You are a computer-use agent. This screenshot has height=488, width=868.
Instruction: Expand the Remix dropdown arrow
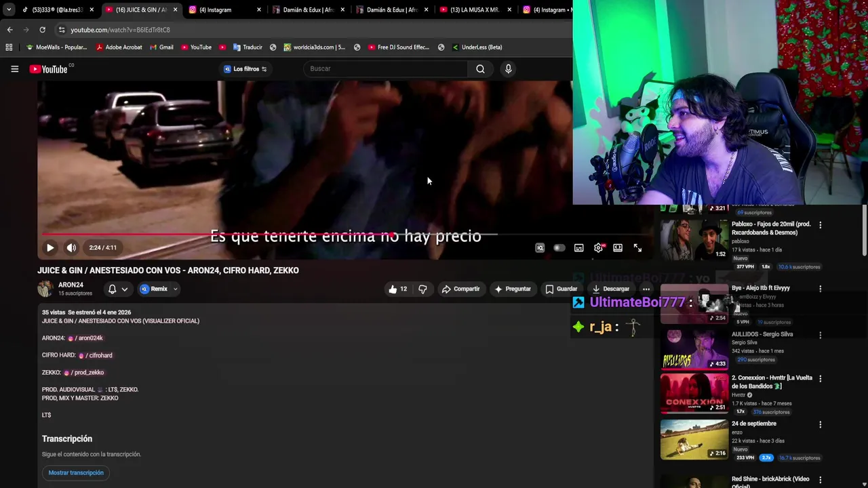click(x=175, y=289)
